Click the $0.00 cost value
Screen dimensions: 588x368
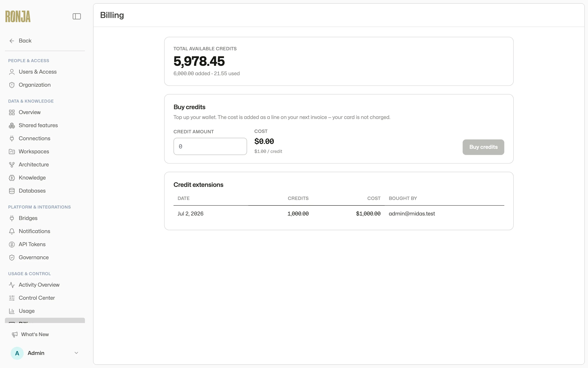[264, 141]
